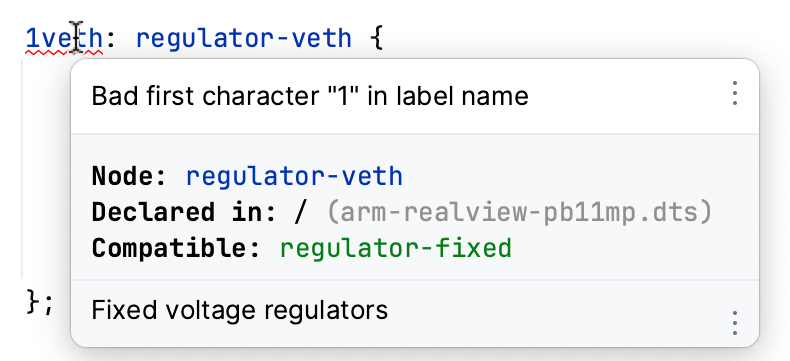Click the opening curly brace after regulator-veth
The image size is (790, 361).
[377, 39]
